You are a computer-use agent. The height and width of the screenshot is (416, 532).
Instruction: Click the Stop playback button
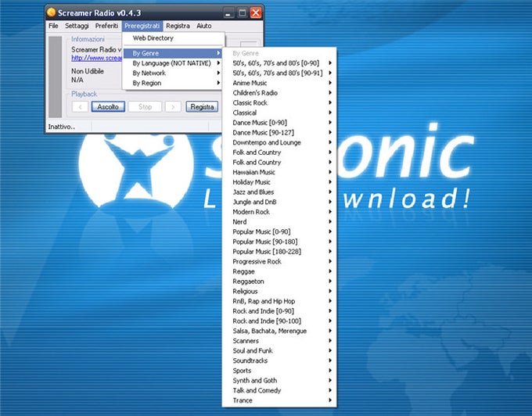coord(145,107)
